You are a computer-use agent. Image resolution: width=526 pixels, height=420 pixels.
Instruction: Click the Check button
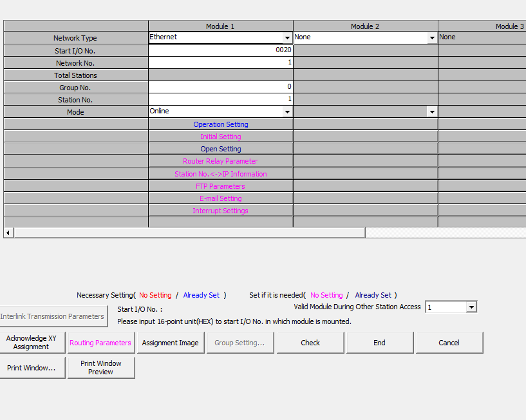[310, 343]
